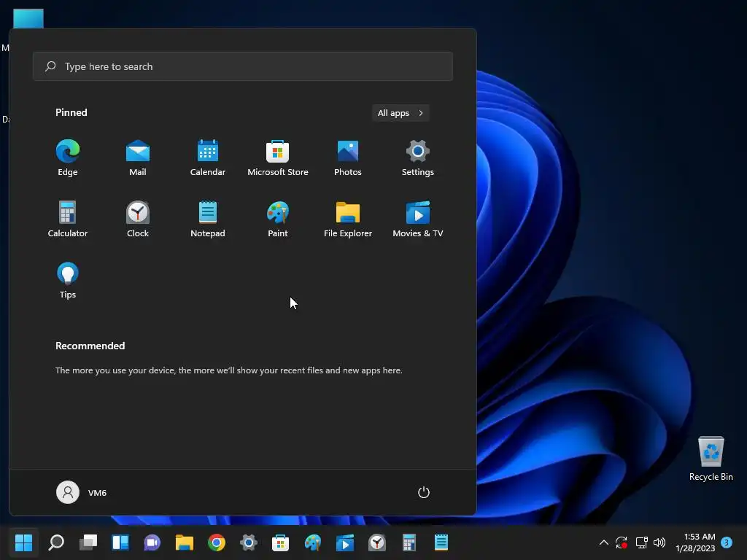This screenshot has height=560, width=747.
Task: Launch Calendar from pinned apps
Action: click(x=208, y=158)
